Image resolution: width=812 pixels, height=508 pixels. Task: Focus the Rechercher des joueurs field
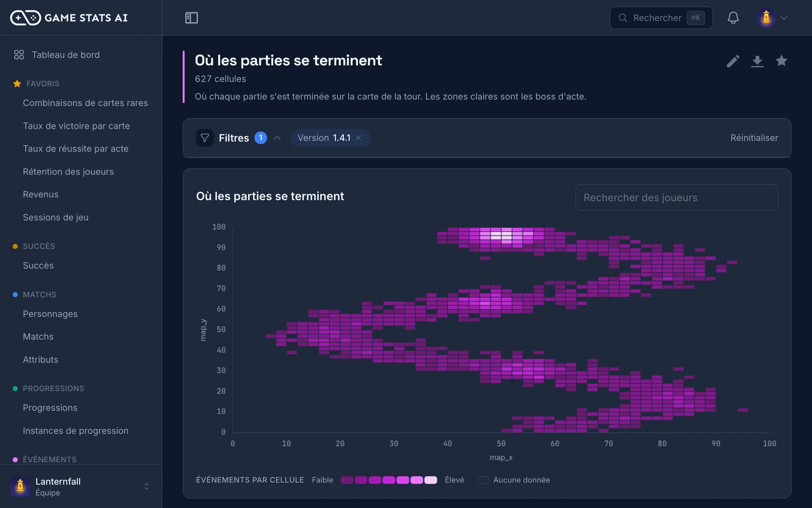click(x=677, y=197)
